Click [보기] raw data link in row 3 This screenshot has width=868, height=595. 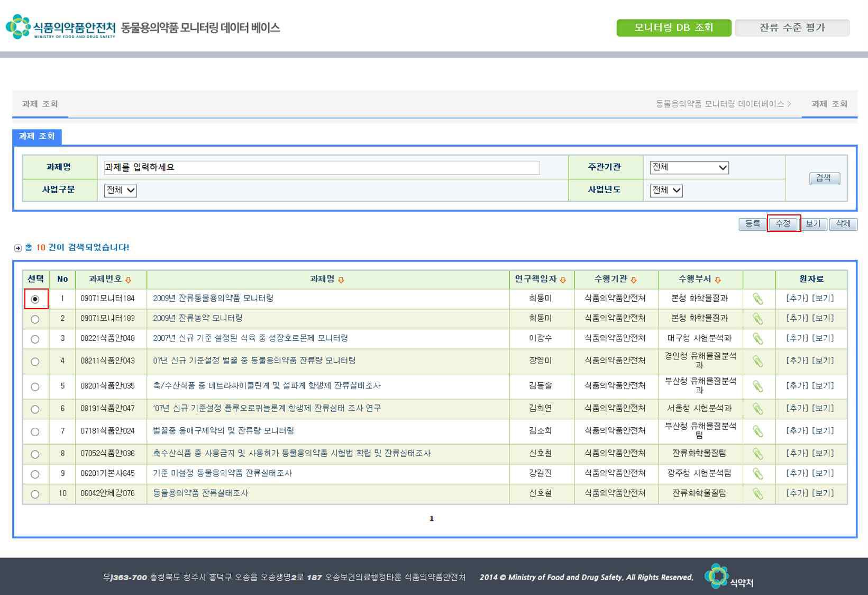tap(823, 338)
